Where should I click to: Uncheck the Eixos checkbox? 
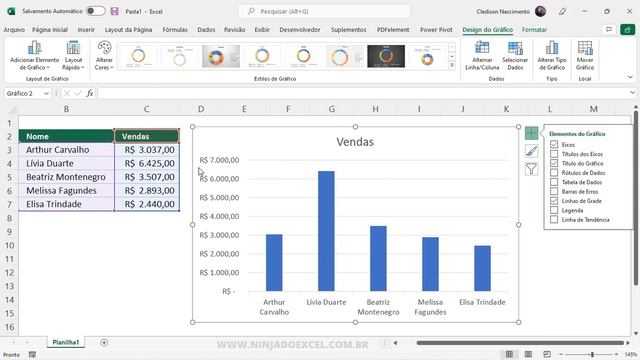coord(554,144)
